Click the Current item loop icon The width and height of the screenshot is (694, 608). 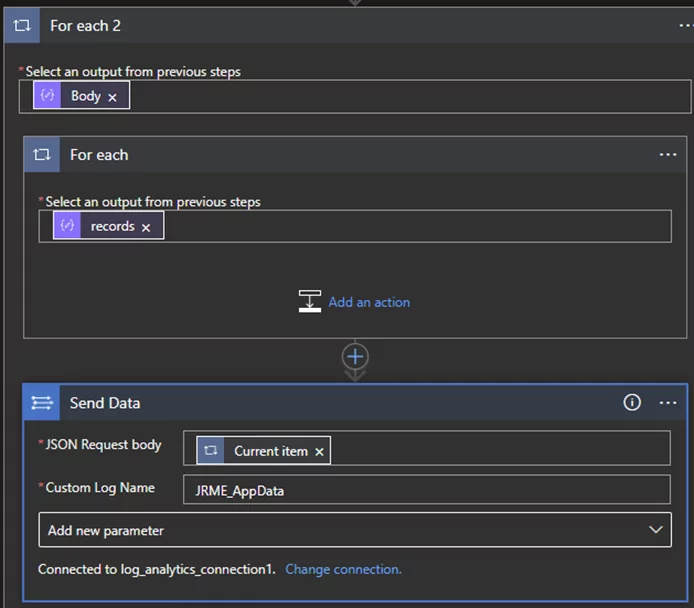[x=211, y=450]
